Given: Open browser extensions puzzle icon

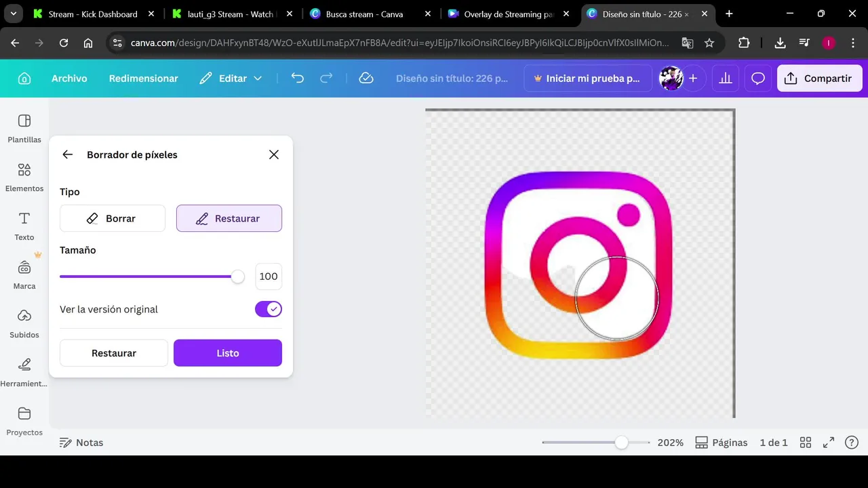Looking at the screenshot, I should 744,43.
